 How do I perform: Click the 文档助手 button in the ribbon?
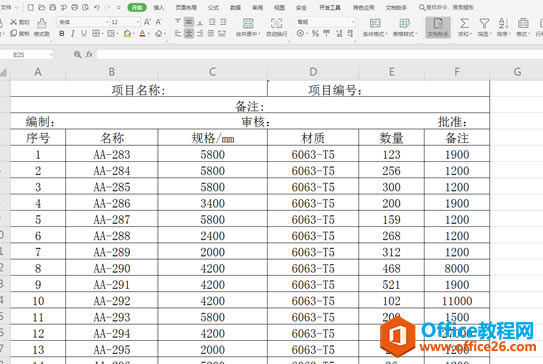(x=438, y=27)
